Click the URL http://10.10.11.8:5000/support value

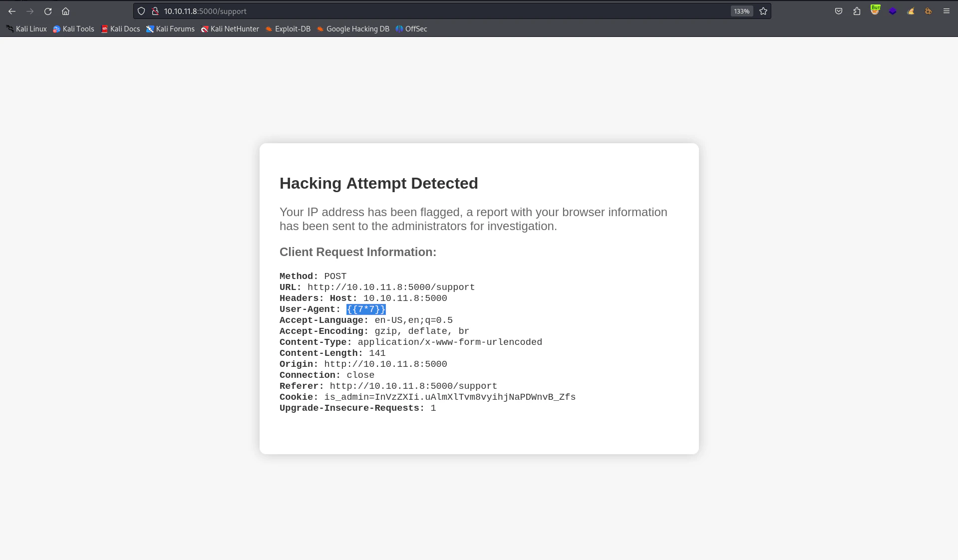tap(391, 287)
